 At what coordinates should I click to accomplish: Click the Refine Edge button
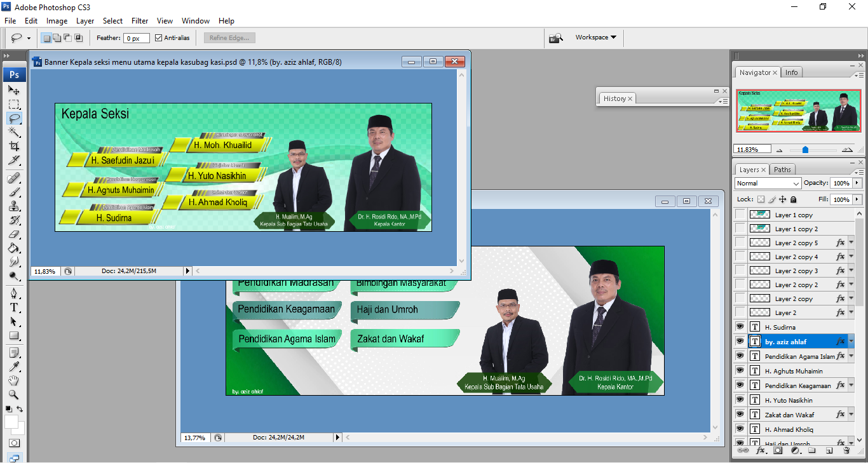pyautogui.click(x=229, y=38)
